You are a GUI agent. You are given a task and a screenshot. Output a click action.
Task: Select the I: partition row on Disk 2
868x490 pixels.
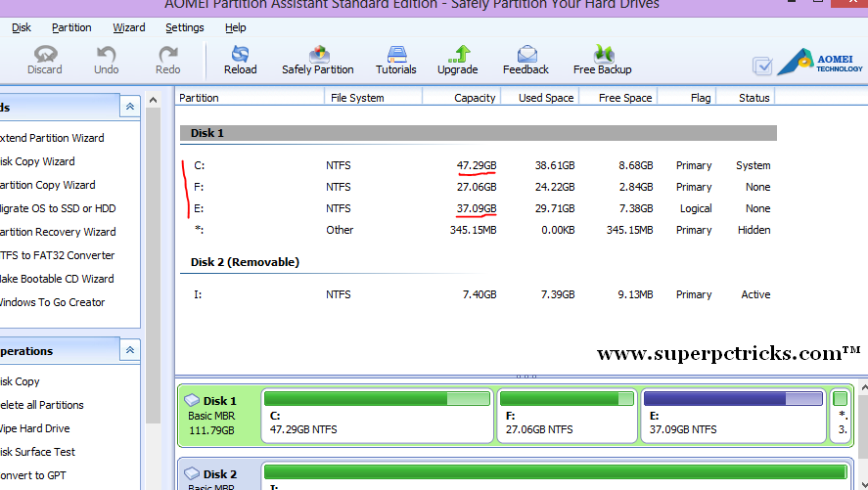coord(479,294)
